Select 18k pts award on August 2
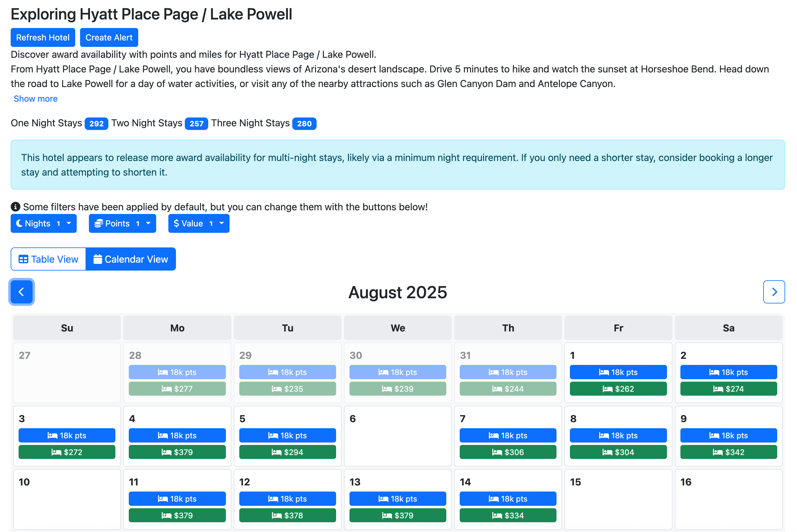 pos(728,372)
